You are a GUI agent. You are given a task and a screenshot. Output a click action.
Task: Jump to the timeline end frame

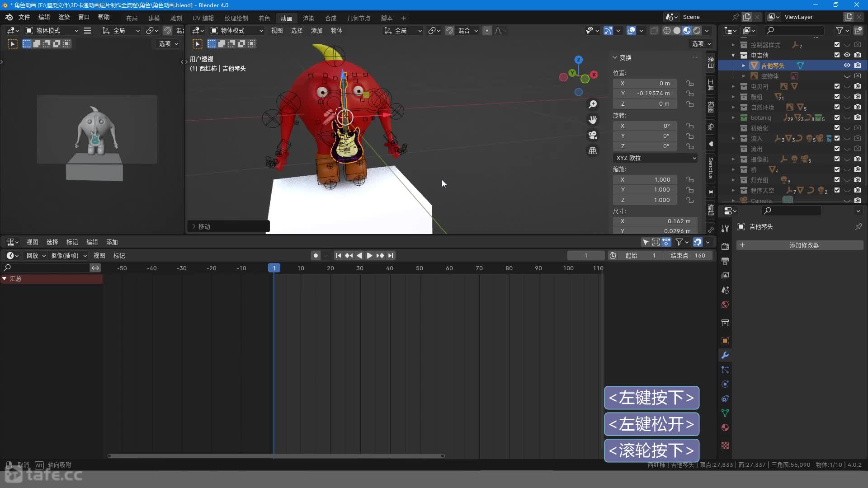point(391,256)
